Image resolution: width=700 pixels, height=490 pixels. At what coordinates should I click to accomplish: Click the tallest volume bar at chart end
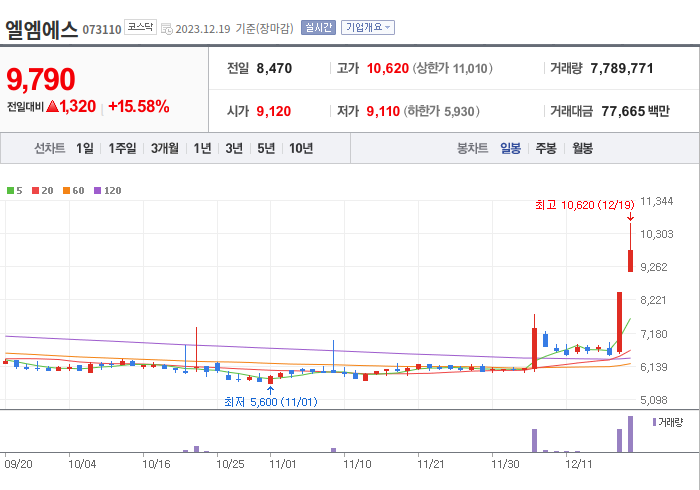click(x=630, y=434)
